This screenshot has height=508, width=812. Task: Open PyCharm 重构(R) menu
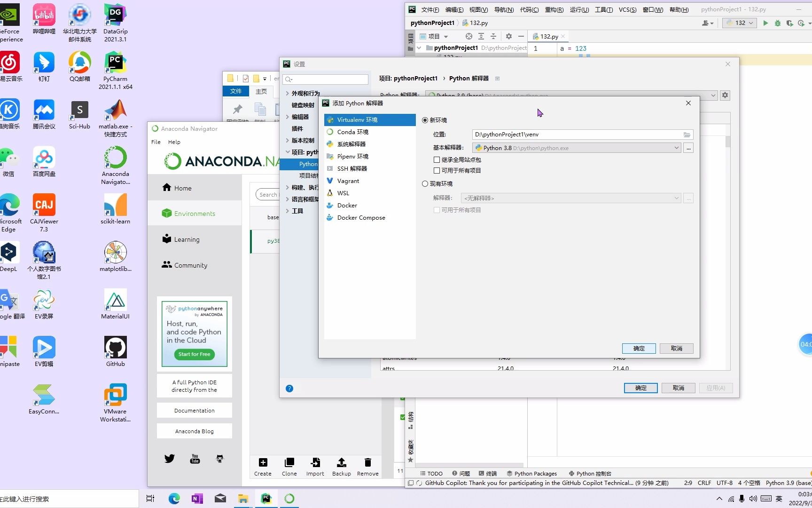[x=554, y=9]
